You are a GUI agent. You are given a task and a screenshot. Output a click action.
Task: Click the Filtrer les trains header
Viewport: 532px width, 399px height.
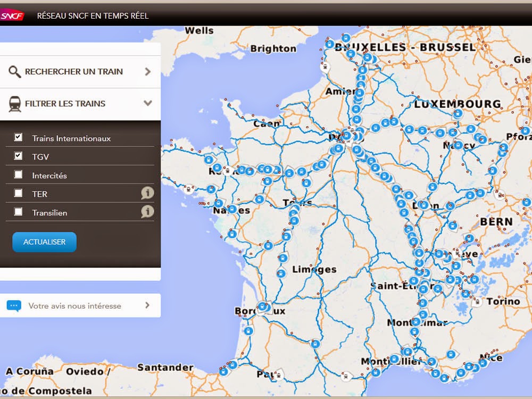(80, 104)
